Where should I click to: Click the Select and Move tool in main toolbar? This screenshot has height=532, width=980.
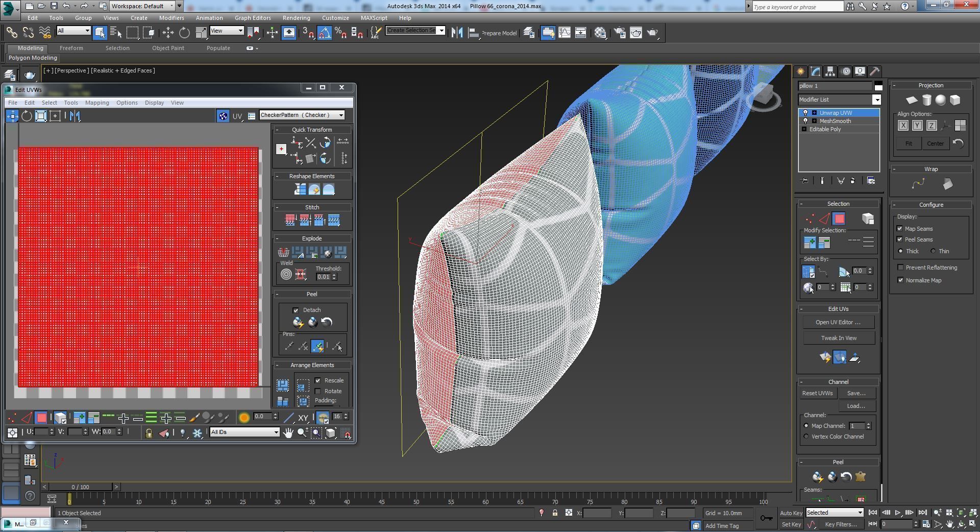tap(168, 33)
